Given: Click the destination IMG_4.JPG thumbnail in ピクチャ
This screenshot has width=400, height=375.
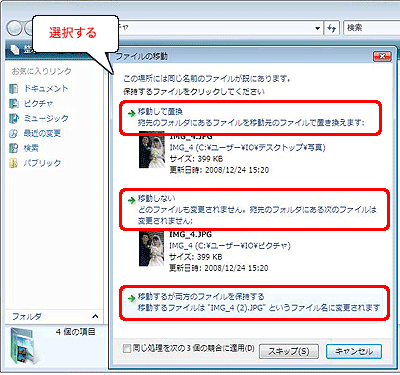Looking at the screenshot, I should (152, 249).
